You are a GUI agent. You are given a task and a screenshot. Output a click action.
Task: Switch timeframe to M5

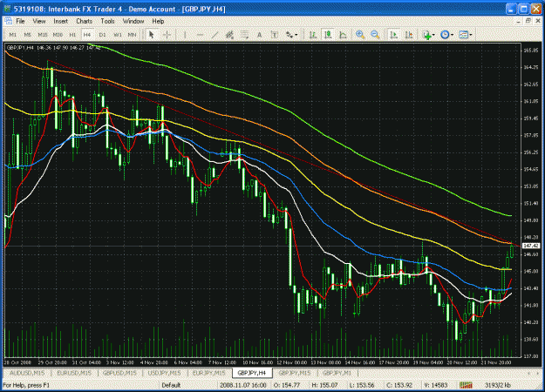(x=28, y=35)
